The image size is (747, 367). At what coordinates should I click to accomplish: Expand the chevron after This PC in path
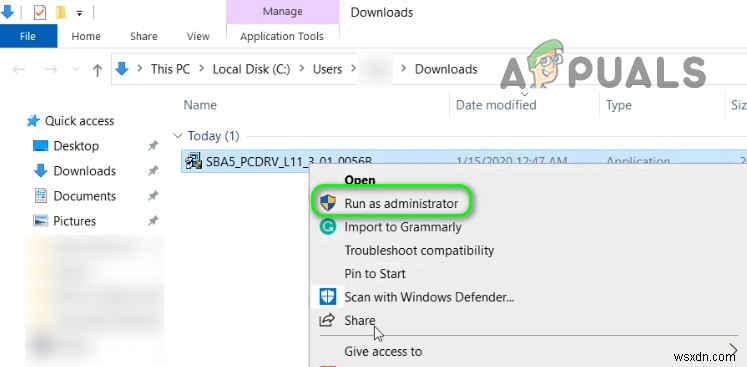pos(202,69)
